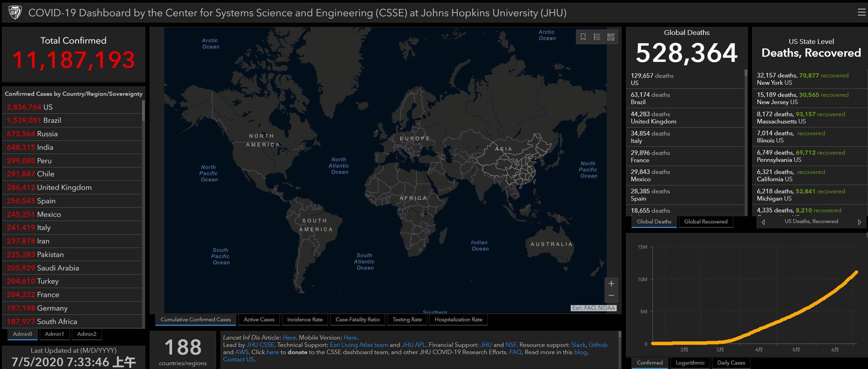The width and height of the screenshot is (868, 369).
Task: Select Chile in confirmed cases list
Action: tap(72, 174)
